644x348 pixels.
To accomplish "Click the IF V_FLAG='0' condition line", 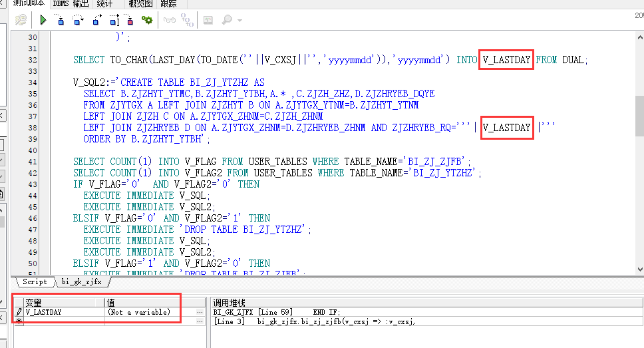I will pos(166,184).
